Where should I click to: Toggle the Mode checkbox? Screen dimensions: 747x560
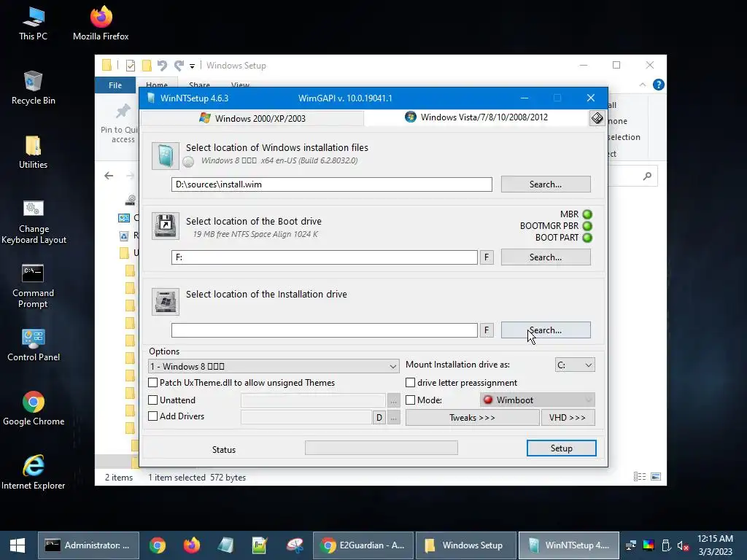(410, 400)
